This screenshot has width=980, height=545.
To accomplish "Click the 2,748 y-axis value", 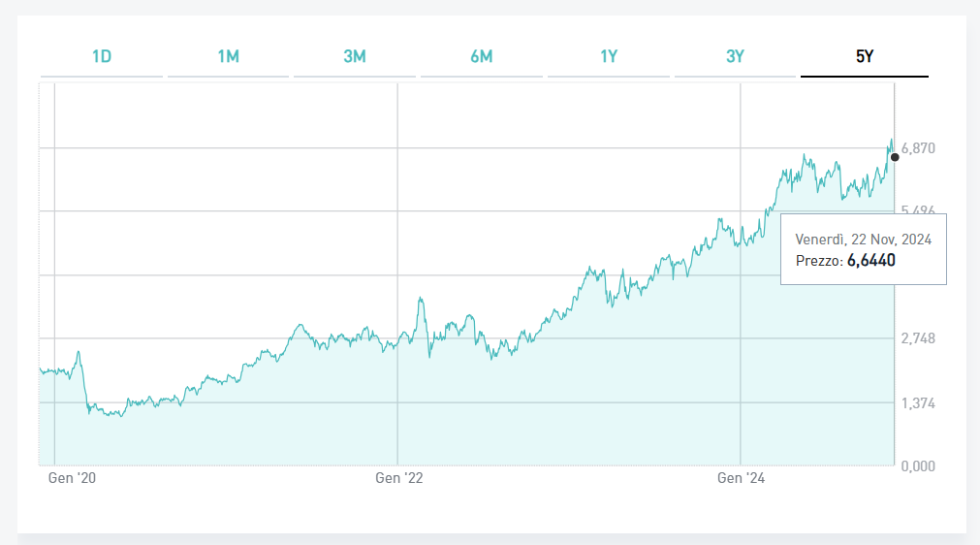I will (918, 338).
